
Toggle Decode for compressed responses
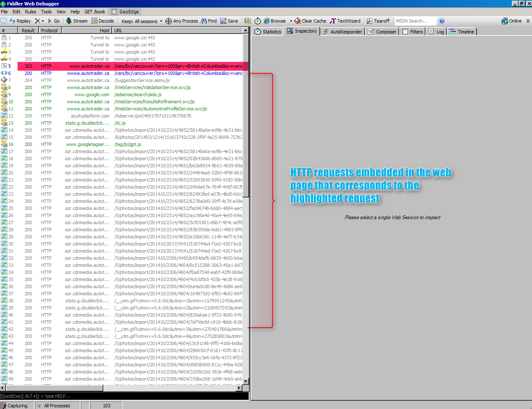click(x=102, y=21)
